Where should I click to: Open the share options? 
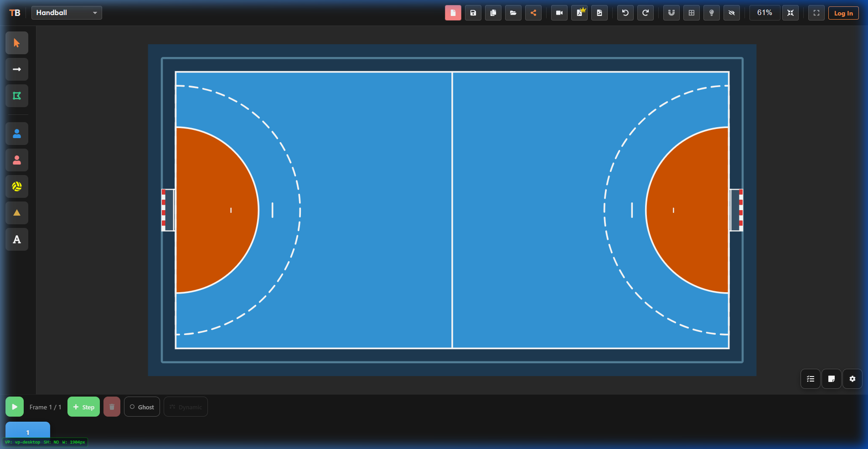click(x=533, y=13)
